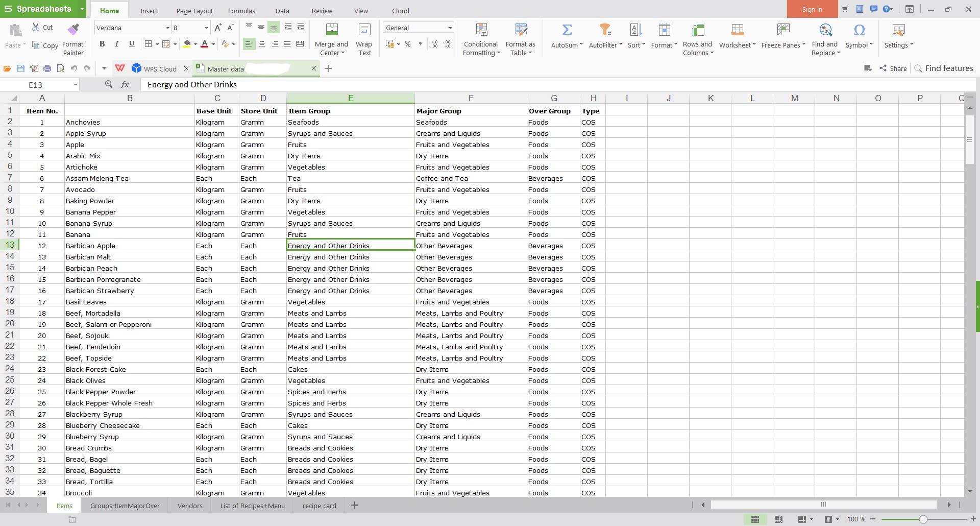Viewport: 980px width, 526px height.
Task: Expand the quick access toolbar customize arrow
Action: 104,68
